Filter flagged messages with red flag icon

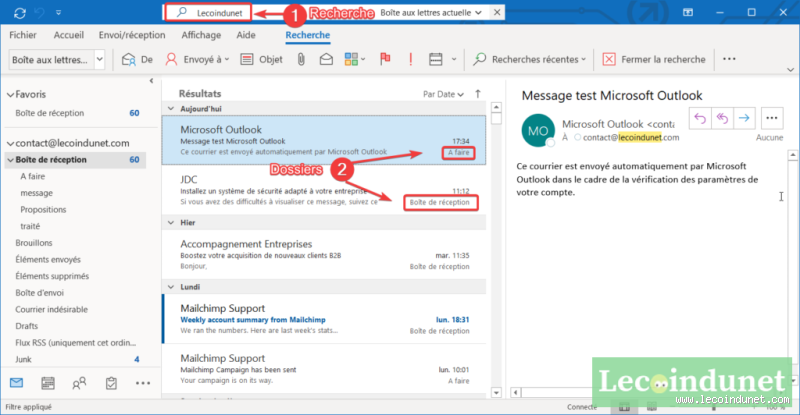(385, 60)
